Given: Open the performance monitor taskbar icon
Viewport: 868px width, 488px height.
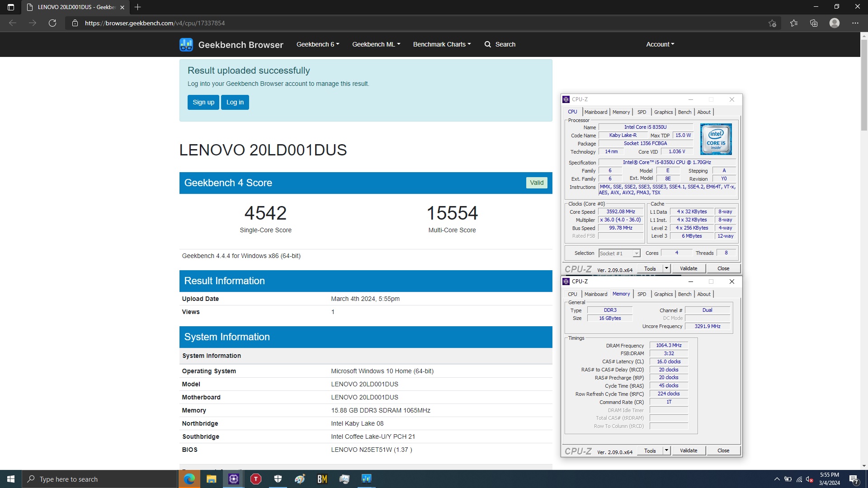Looking at the screenshot, I should coord(344,479).
